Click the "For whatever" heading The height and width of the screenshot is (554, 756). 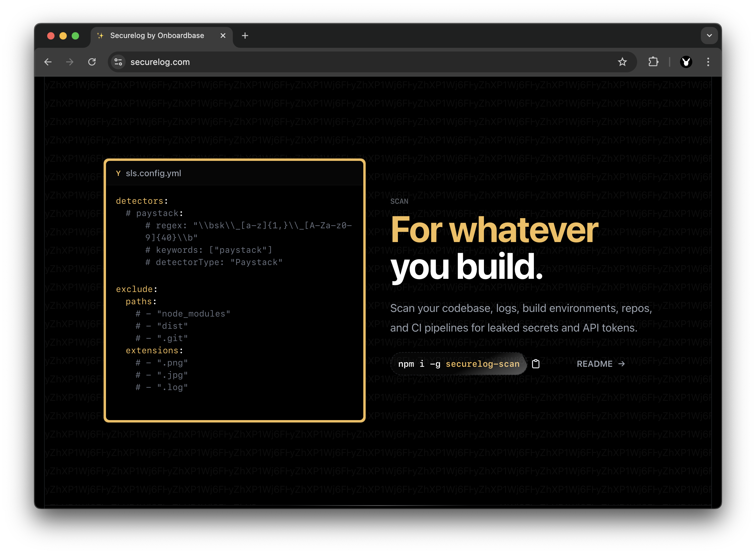[x=494, y=230]
